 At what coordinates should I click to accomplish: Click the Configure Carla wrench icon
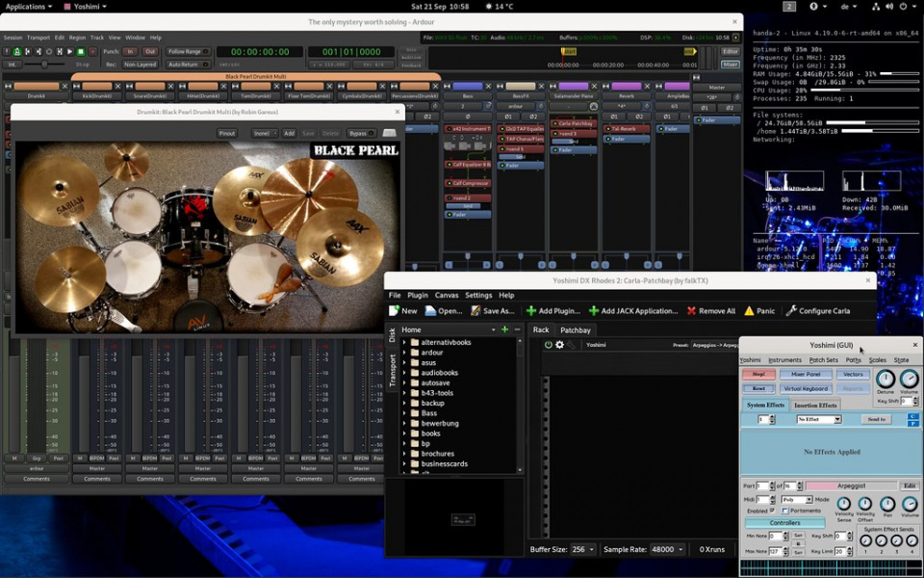pyautogui.click(x=791, y=310)
